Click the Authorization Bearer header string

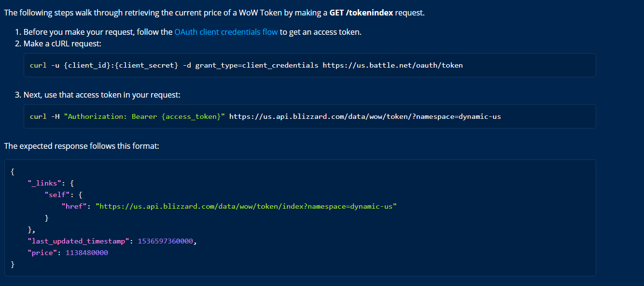[x=144, y=116]
